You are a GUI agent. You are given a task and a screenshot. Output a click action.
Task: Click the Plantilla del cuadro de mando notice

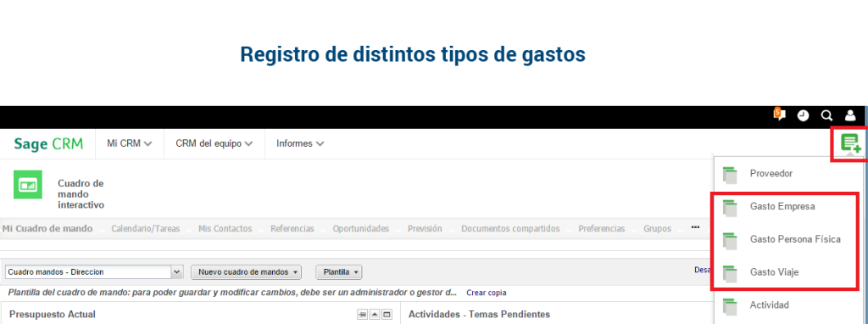coord(232,292)
